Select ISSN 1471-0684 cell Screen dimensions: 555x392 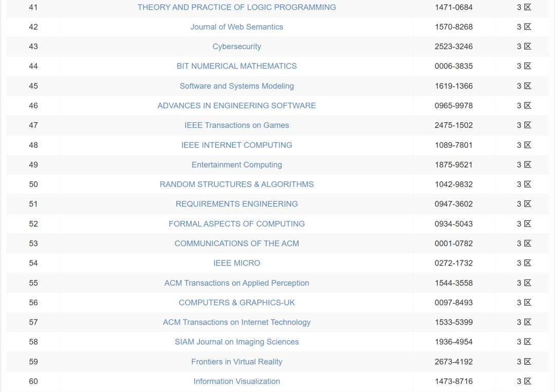453,7
